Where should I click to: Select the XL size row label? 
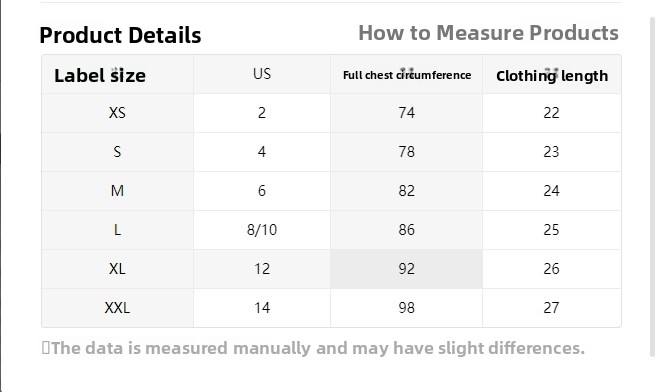(x=117, y=269)
